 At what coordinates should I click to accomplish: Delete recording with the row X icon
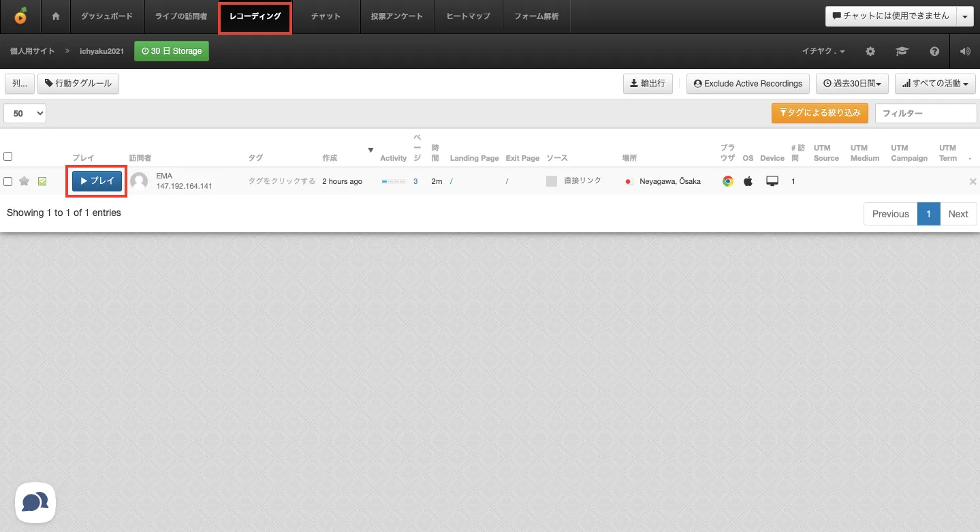[973, 181]
